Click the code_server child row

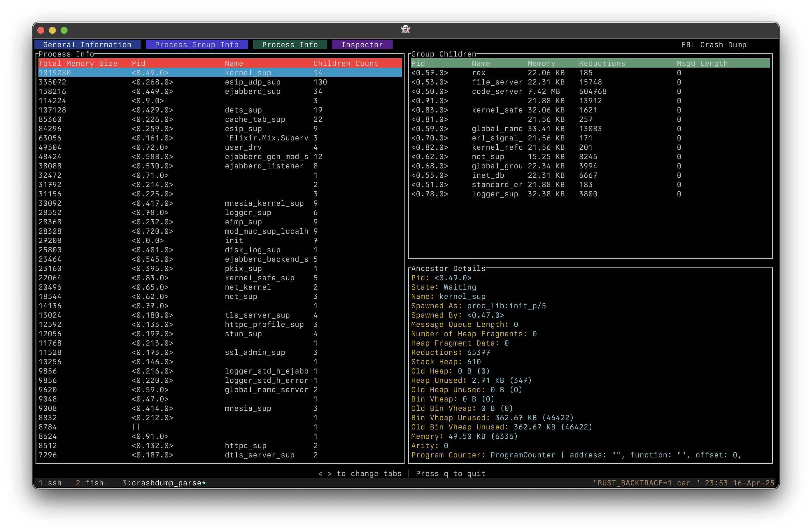point(497,91)
